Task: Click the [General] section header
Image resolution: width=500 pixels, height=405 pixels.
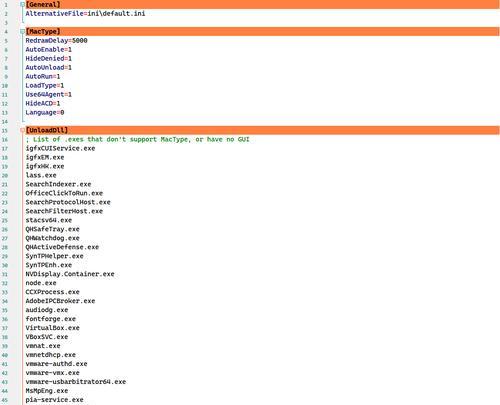Action: 43,5
